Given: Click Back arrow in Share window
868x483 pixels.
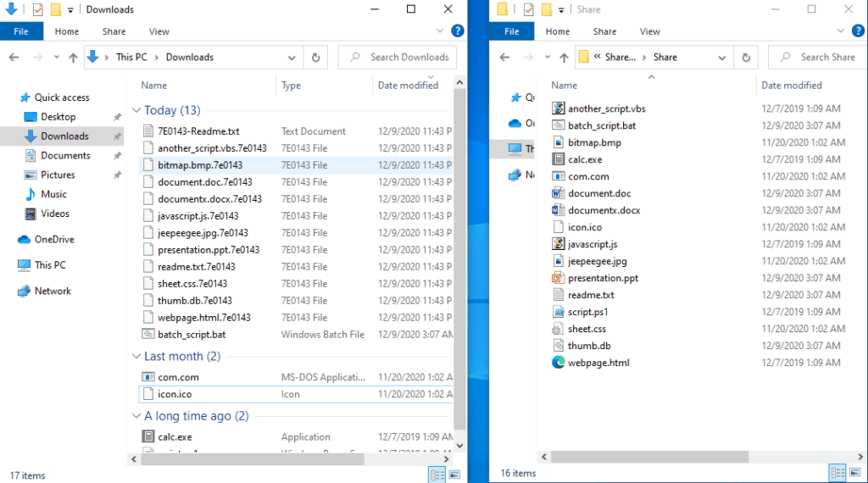Looking at the screenshot, I should pos(504,57).
